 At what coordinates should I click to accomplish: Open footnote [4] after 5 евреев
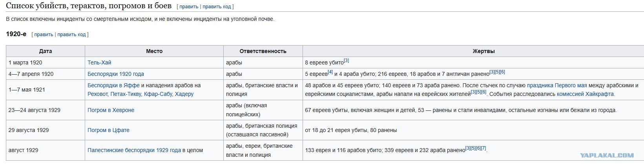coord(330,72)
